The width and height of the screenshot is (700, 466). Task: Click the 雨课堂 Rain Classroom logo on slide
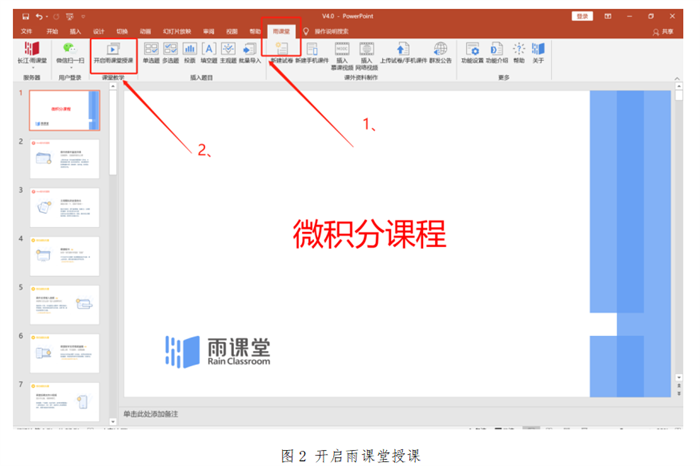[x=217, y=352]
